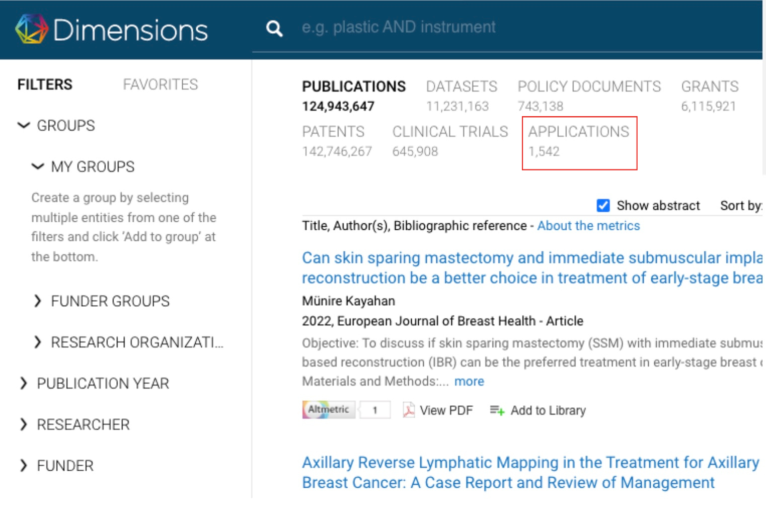The width and height of the screenshot is (766, 532).
Task: Select the PATENTS results tab
Action: pyautogui.click(x=333, y=132)
